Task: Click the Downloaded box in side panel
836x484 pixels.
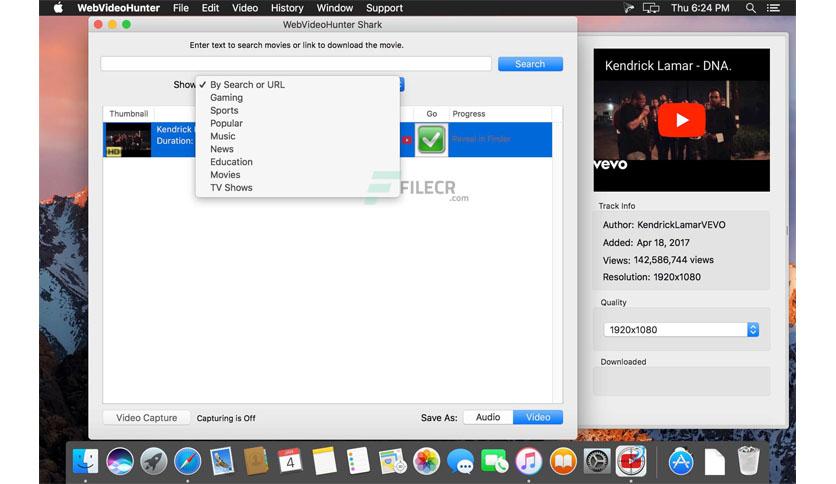Action: (x=681, y=381)
